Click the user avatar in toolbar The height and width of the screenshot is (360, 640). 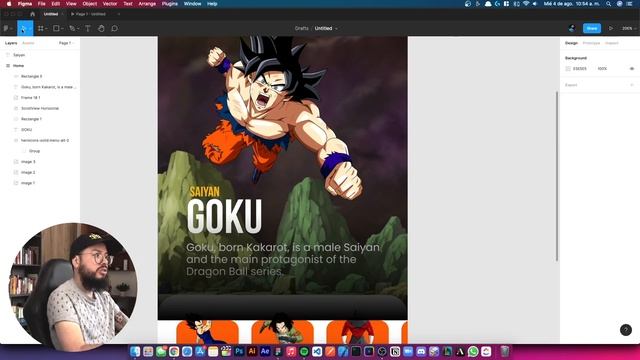coord(572,28)
